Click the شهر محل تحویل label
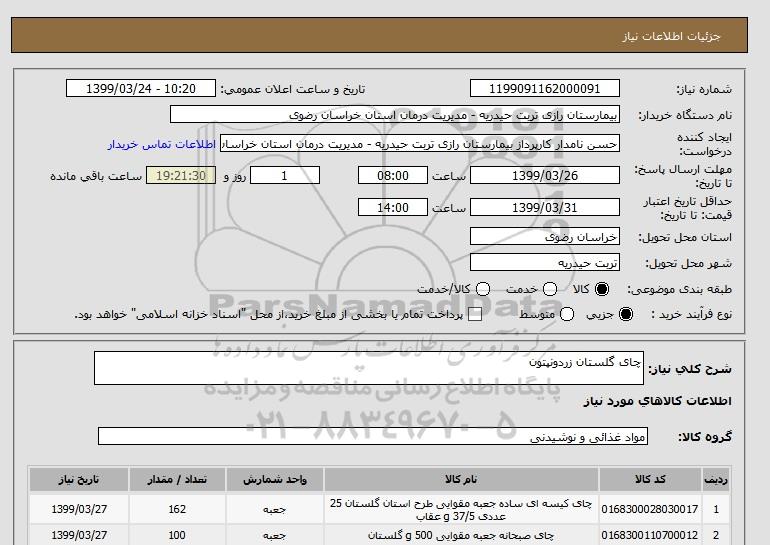Image resolution: width=770 pixels, height=545 pixels. tap(688, 264)
